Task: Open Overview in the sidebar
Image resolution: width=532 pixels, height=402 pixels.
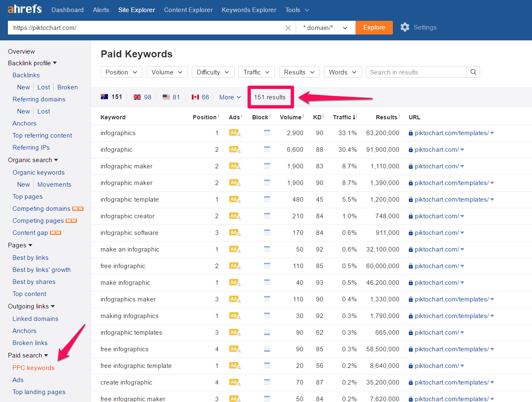Action: [21, 52]
